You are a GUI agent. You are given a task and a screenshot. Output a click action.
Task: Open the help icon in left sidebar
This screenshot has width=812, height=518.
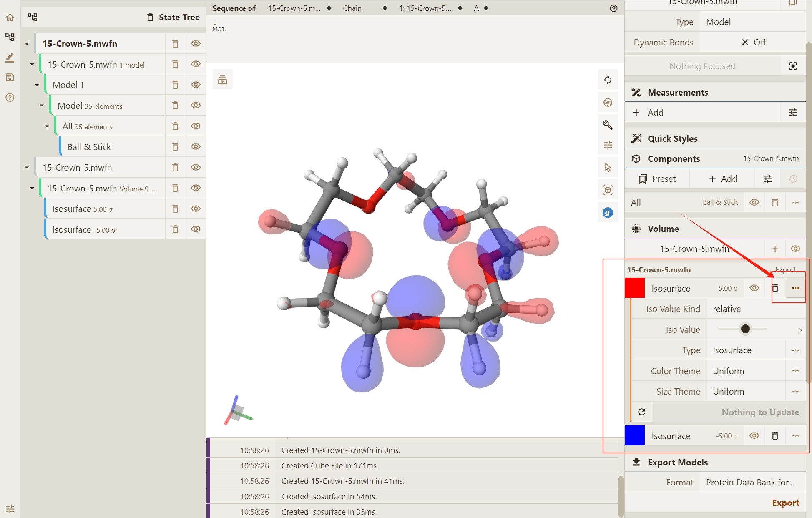[x=10, y=98]
